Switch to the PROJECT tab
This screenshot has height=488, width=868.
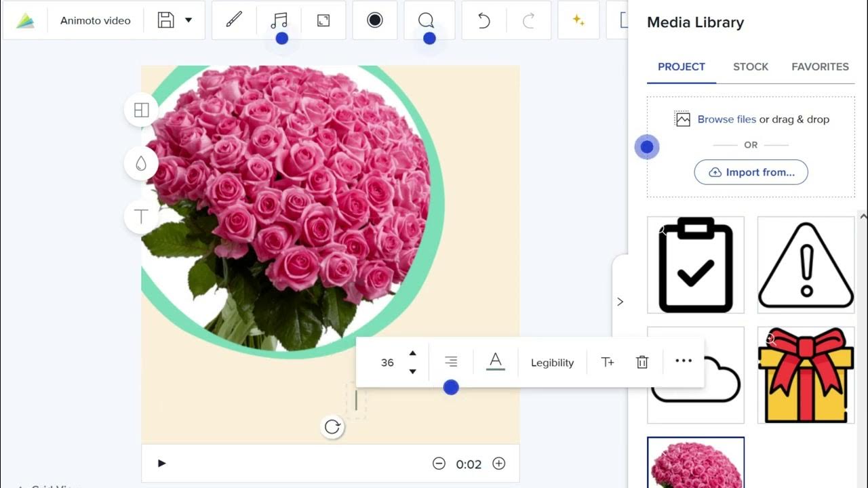point(682,67)
